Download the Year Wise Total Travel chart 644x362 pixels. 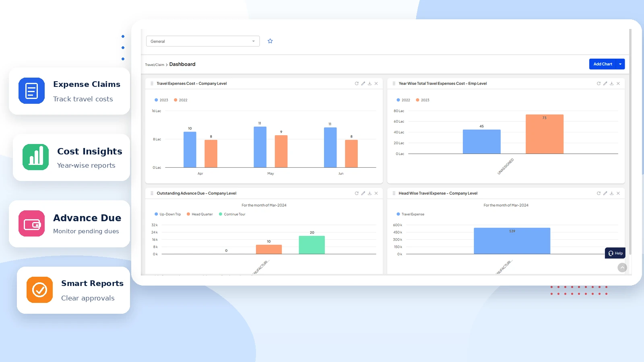[x=611, y=84]
